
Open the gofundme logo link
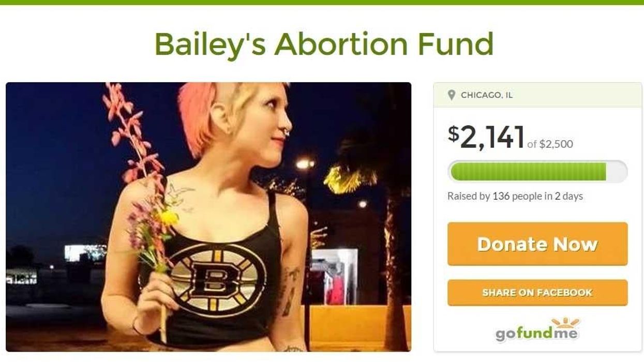pos(537,330)
